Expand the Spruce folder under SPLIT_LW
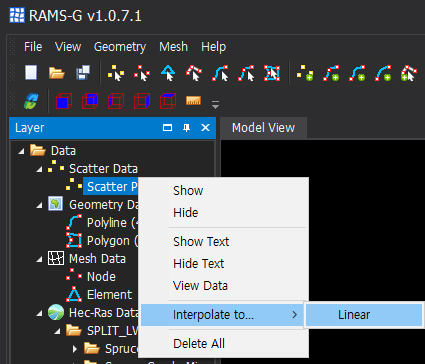 point(75,349)
